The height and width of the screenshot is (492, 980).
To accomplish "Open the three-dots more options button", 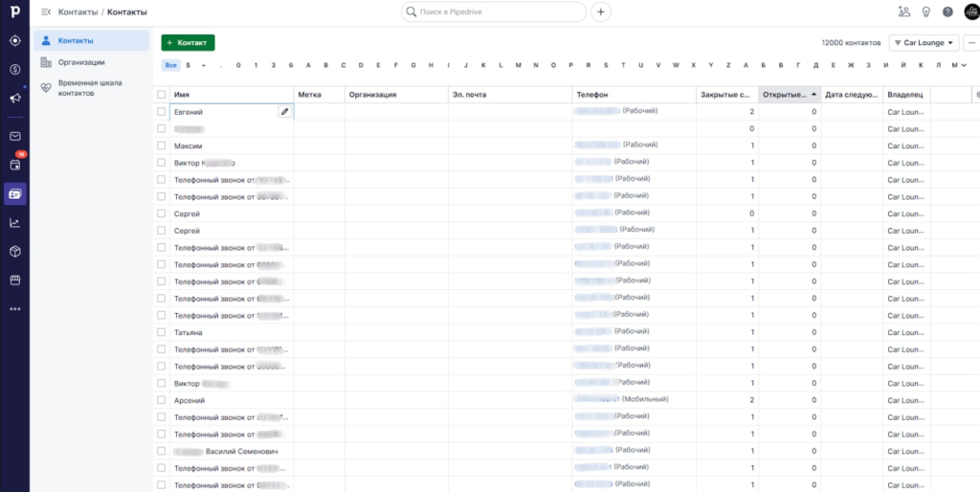I will pyautogui.click(x=971, y=42).
